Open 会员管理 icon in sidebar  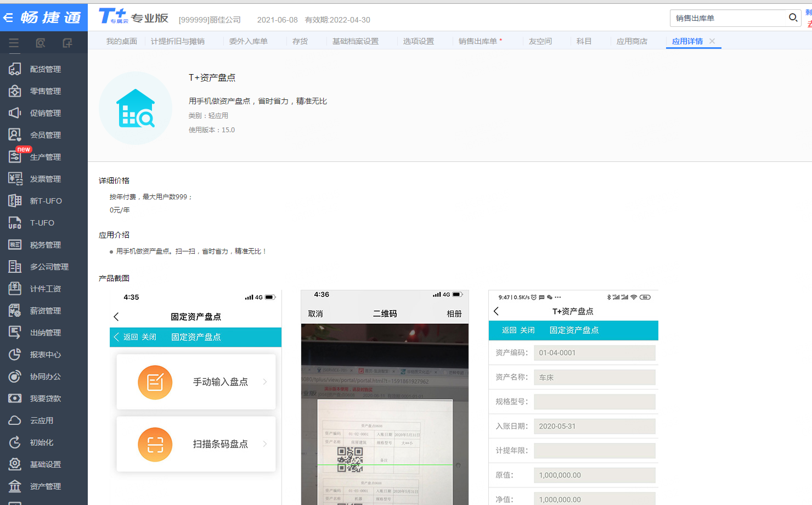pyautogui.click(x=15, y=135)
